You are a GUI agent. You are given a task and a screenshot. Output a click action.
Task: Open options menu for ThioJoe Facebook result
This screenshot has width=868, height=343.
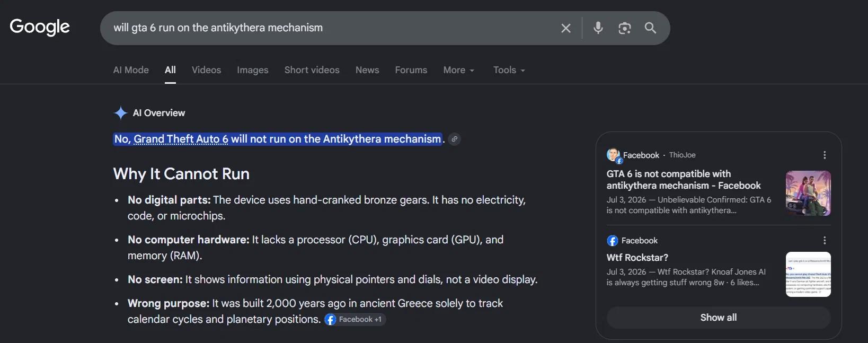click(x=825, y=155)
